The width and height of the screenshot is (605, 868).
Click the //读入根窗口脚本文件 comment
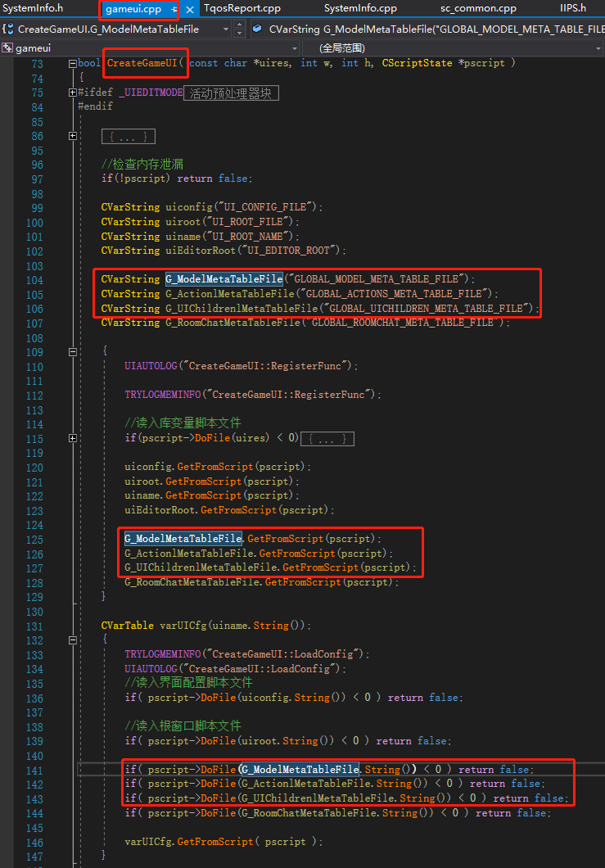[x=183, y=726]
